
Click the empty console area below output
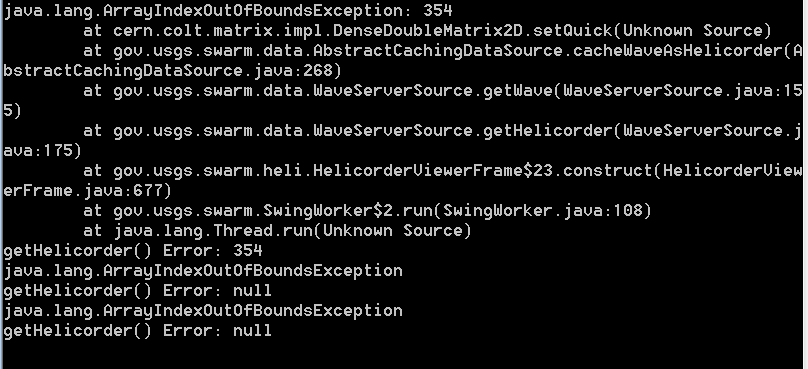tap(404, 355)
